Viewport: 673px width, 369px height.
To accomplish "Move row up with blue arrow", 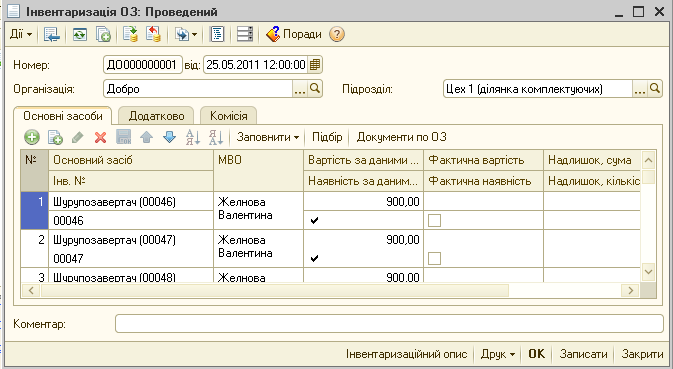I will (x=146, y=137).
